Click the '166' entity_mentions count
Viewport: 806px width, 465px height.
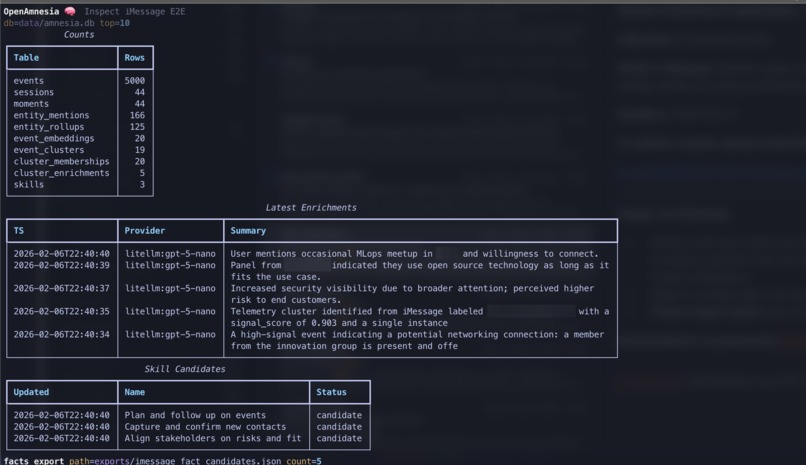click(137, 115)
